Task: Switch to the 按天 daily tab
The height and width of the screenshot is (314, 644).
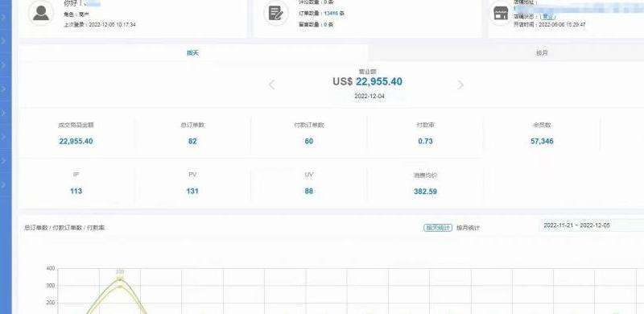Action: 193,53
